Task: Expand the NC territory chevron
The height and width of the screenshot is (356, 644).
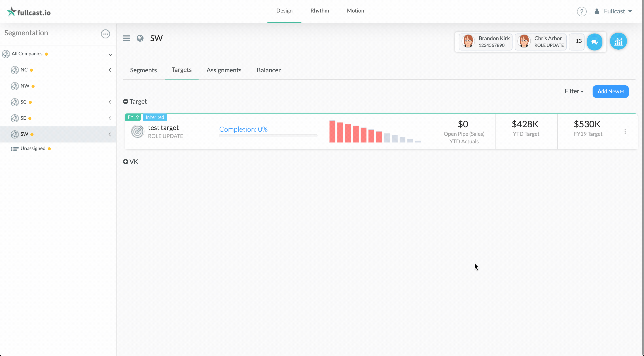Action: tap(110, 70)
